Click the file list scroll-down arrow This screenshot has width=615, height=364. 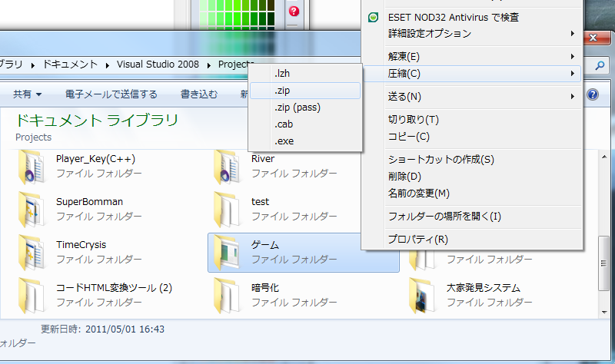point(604,313)
